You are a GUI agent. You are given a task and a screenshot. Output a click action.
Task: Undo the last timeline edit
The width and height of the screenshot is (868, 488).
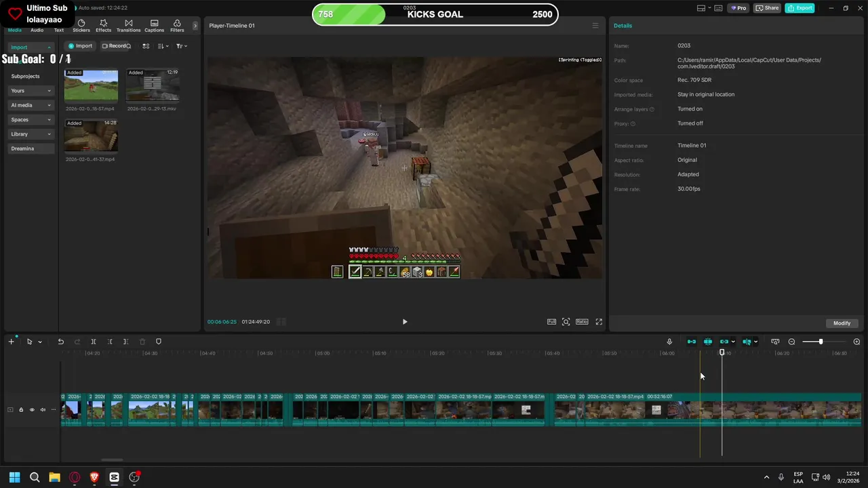60,342
